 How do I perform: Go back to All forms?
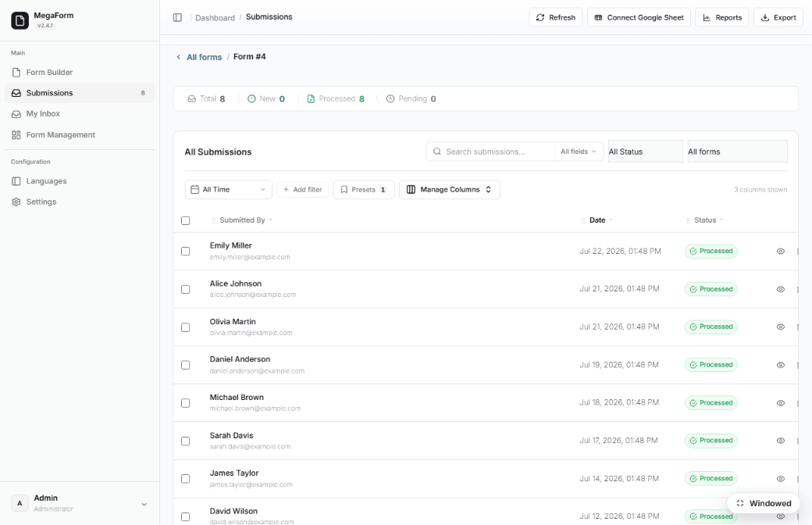[204, 57]
